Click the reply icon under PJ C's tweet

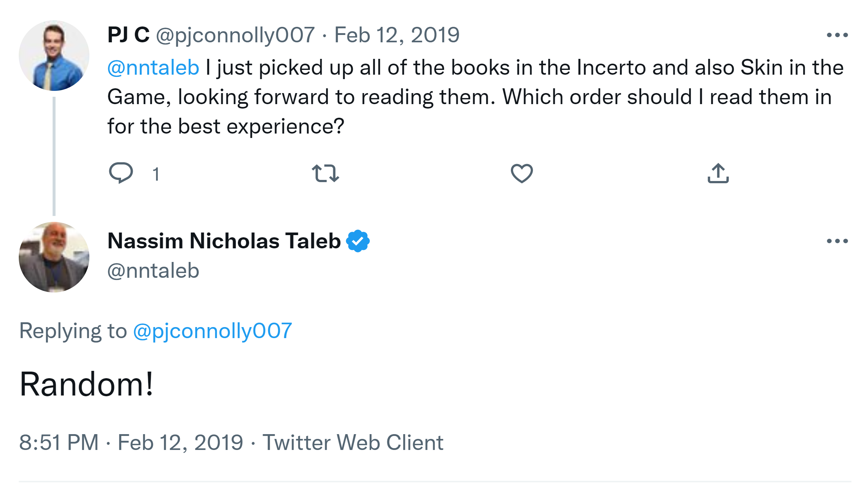click(121, 173)
